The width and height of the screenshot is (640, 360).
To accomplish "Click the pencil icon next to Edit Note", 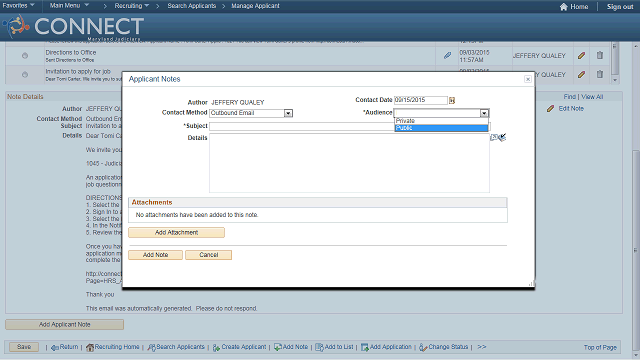I will pyautogui.click(x=551, y=109).
